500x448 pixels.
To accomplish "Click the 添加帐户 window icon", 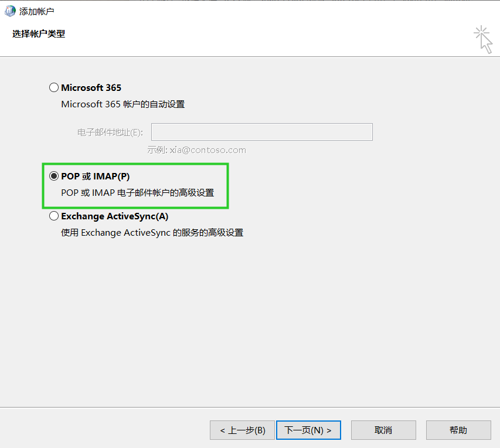I will click(x=10, y=11).
